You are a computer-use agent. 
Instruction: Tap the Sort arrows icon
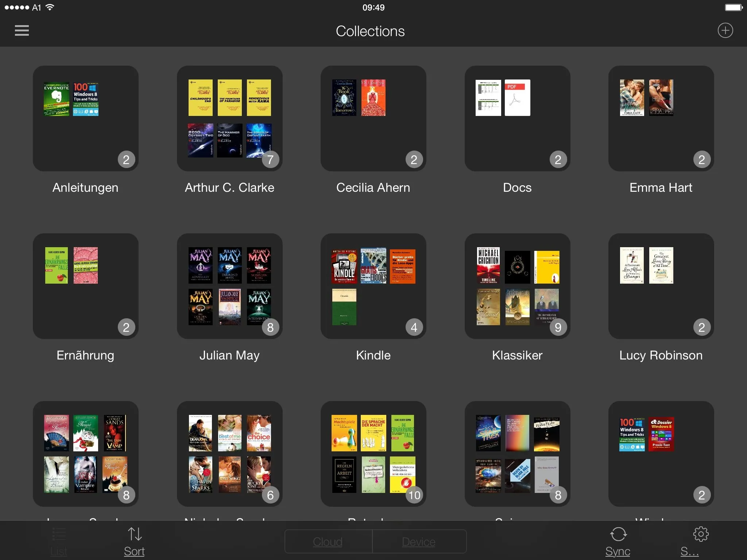coord(135,534)
